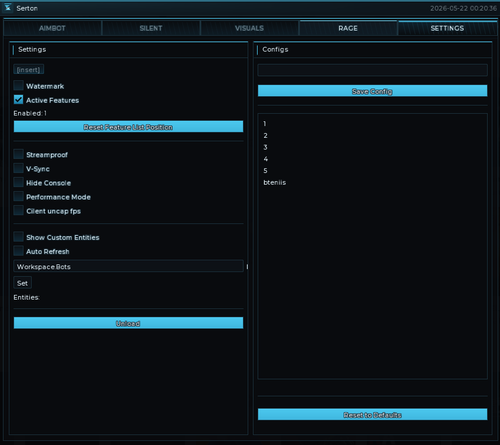The width and height of the screenshot is (500, 445).
Task: Go to the VISUALS tab
Action: (249, 28)
